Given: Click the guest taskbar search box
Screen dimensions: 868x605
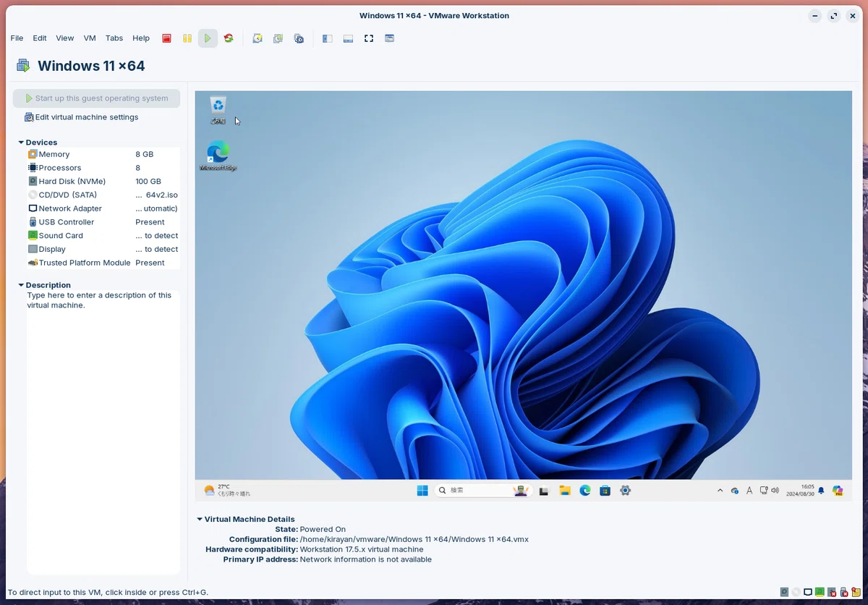Looking at the screenshot, I should (485, 491).
